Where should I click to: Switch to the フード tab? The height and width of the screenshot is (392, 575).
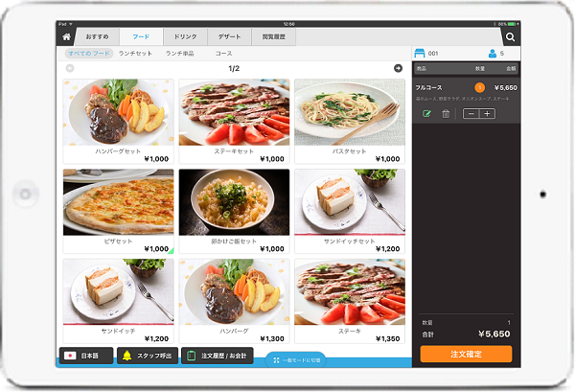[x=141, y=37]
